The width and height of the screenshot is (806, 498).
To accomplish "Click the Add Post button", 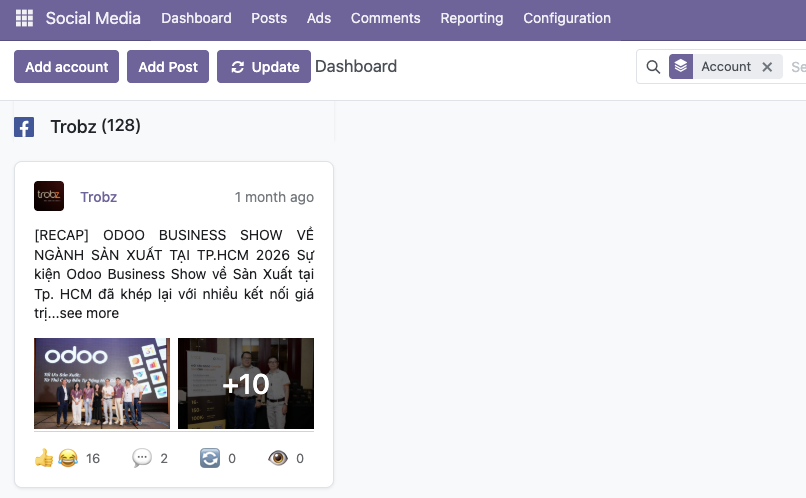I will (168, 66).
